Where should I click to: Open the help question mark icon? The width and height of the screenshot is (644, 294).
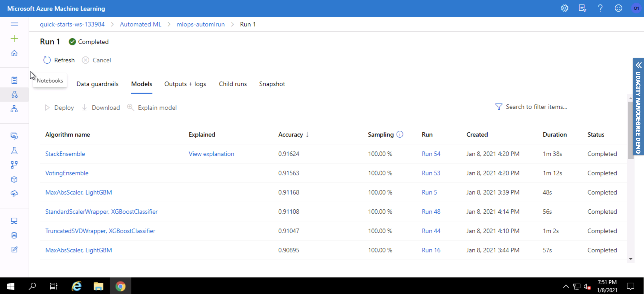coord(600,8)
